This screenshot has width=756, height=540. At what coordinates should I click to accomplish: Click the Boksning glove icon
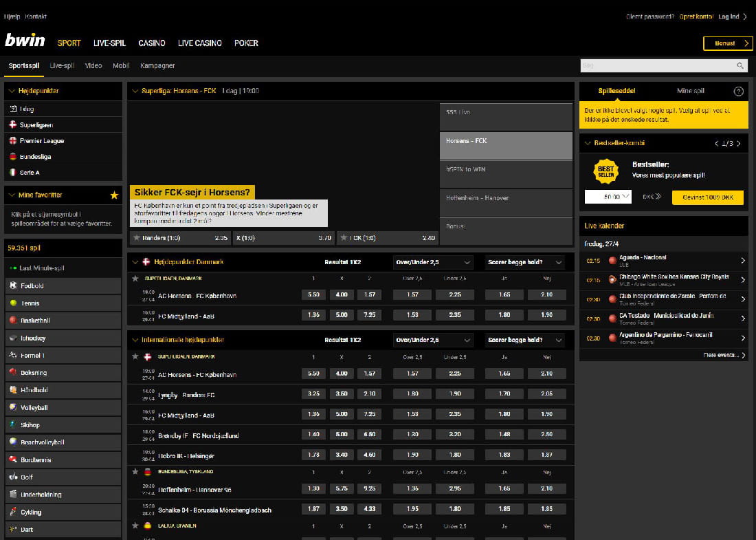(x=14, y=373)
